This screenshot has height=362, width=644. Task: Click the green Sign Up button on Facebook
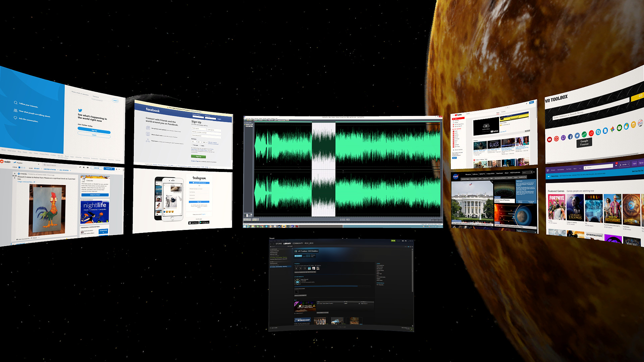pos(199,157)
